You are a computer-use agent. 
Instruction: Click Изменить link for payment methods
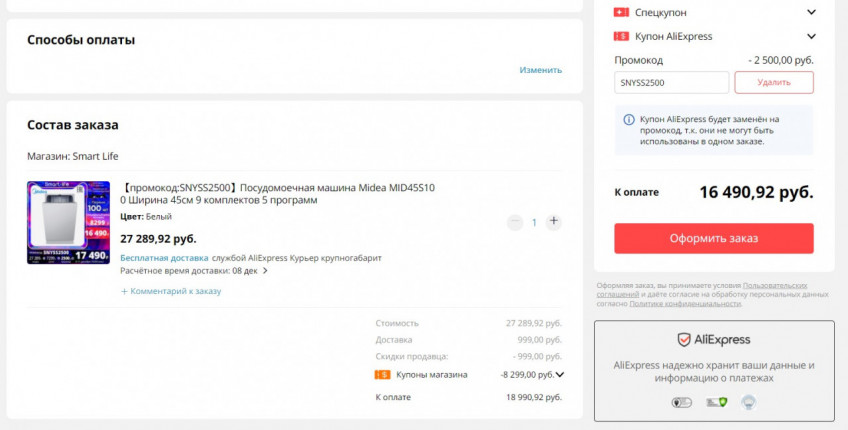point(540,70)
